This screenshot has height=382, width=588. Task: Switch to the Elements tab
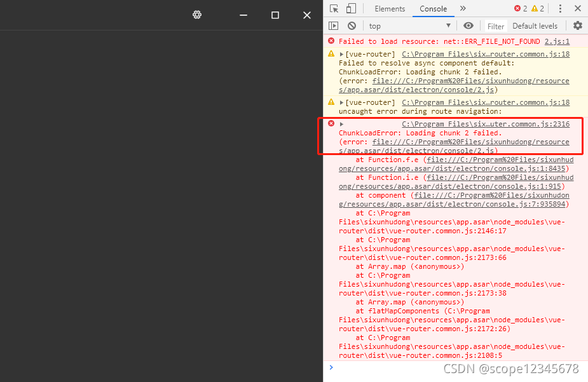[x=390, y=9]
